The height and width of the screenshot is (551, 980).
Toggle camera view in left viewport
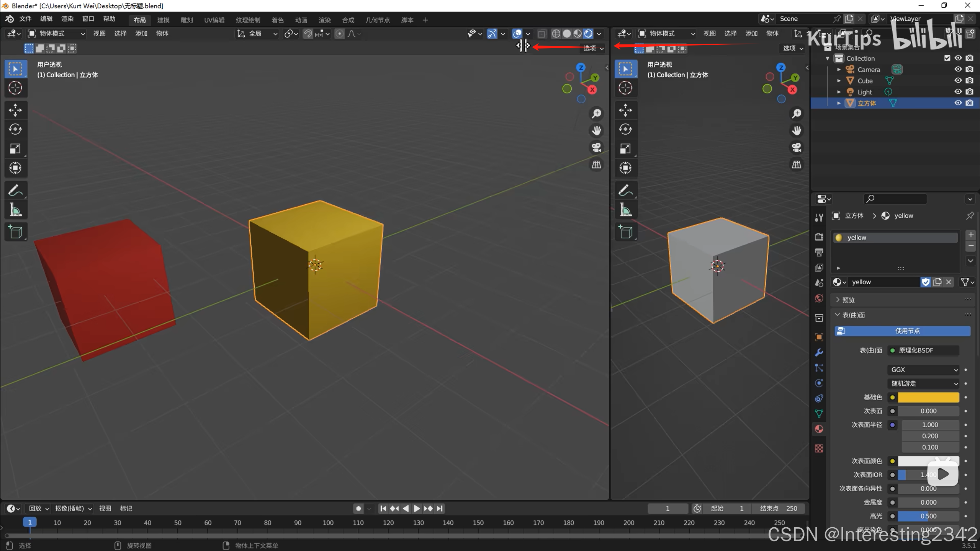point(596,148)
